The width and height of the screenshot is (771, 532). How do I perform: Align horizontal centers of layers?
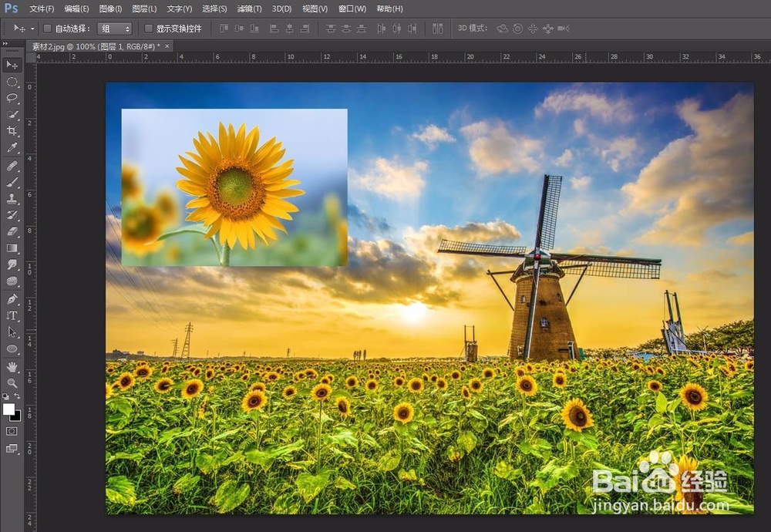[289, 29]
